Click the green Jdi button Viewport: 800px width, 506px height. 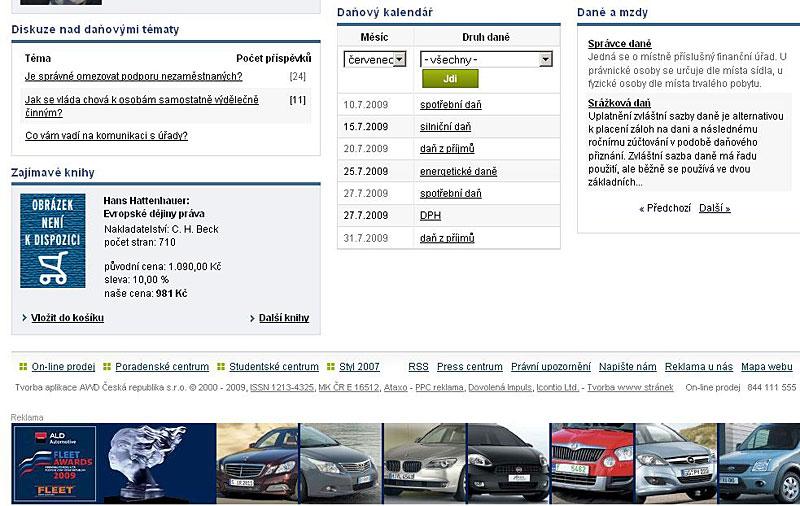(x=450, y=79)
